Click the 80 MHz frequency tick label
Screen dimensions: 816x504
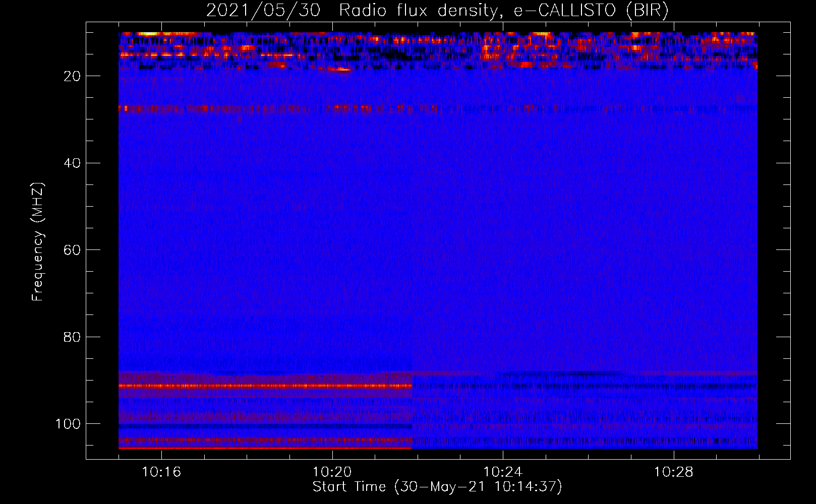point(72,337)
